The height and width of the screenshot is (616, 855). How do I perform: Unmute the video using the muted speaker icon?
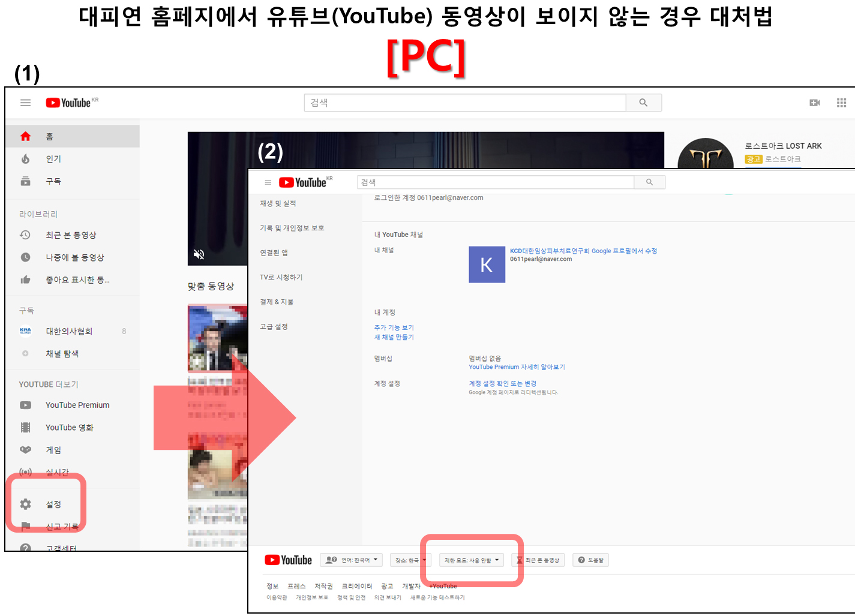tap(199, 254)
